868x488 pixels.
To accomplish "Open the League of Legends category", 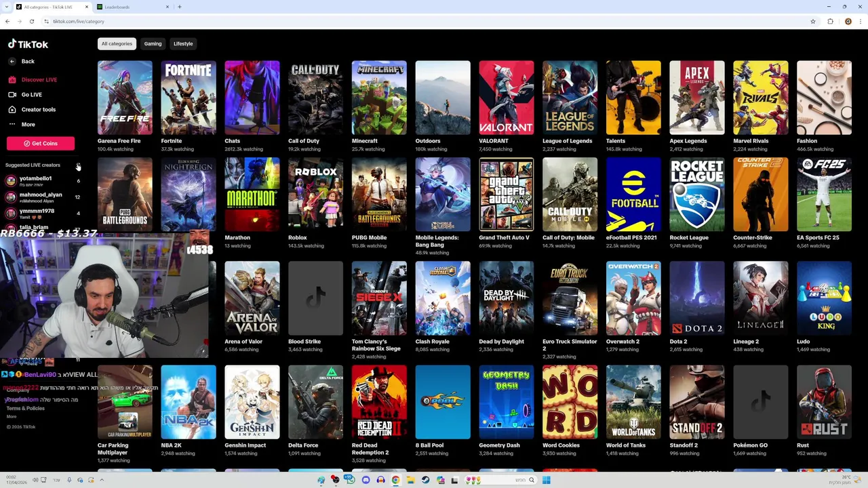I will click(x=570, y=98).
